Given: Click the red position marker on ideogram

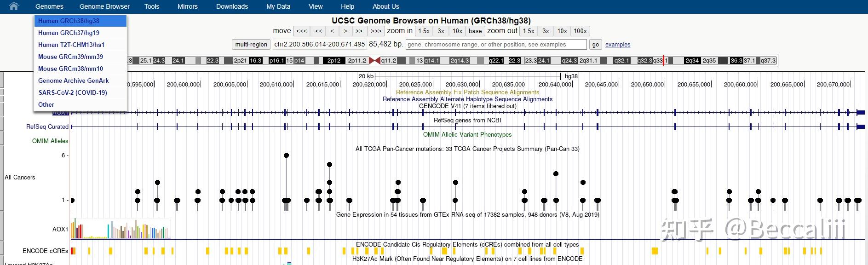Looking at the screenshot, I should coord(663,60).
